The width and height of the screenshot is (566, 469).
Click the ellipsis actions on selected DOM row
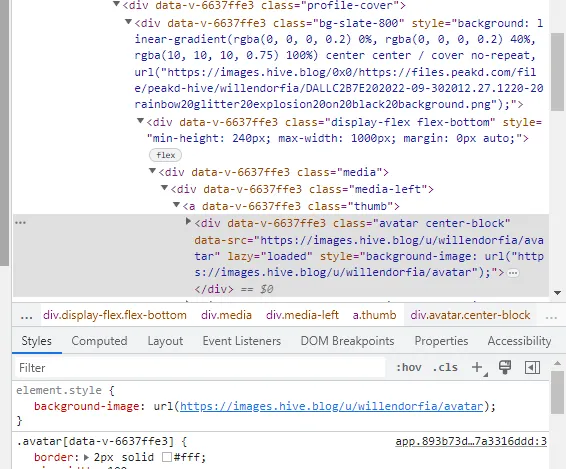coord(20,222)
